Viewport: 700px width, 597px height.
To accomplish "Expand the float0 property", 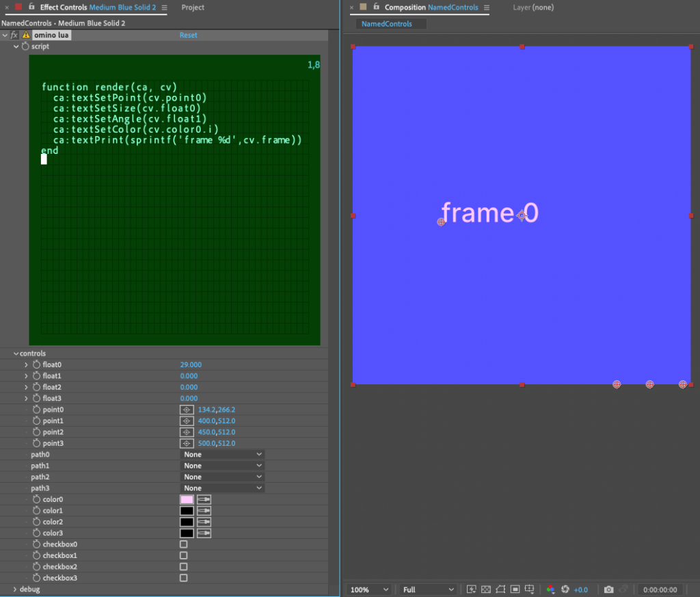I will click(26, 364).
